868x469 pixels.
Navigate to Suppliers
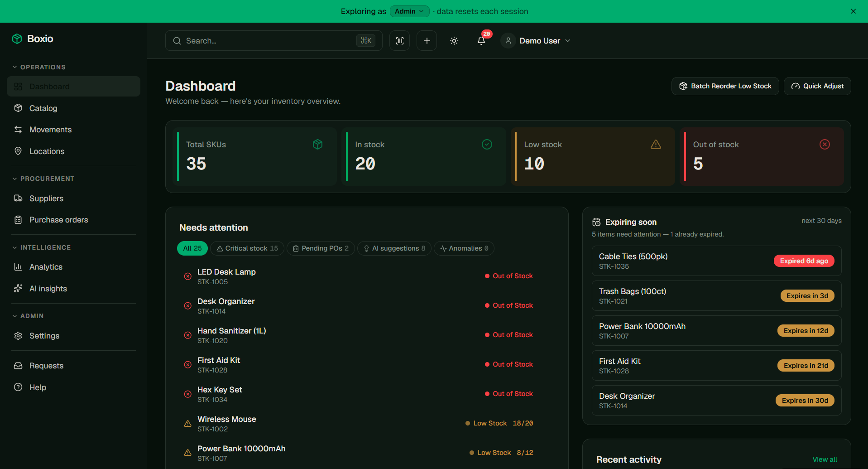pyautogui.click(x=73, y=198)
